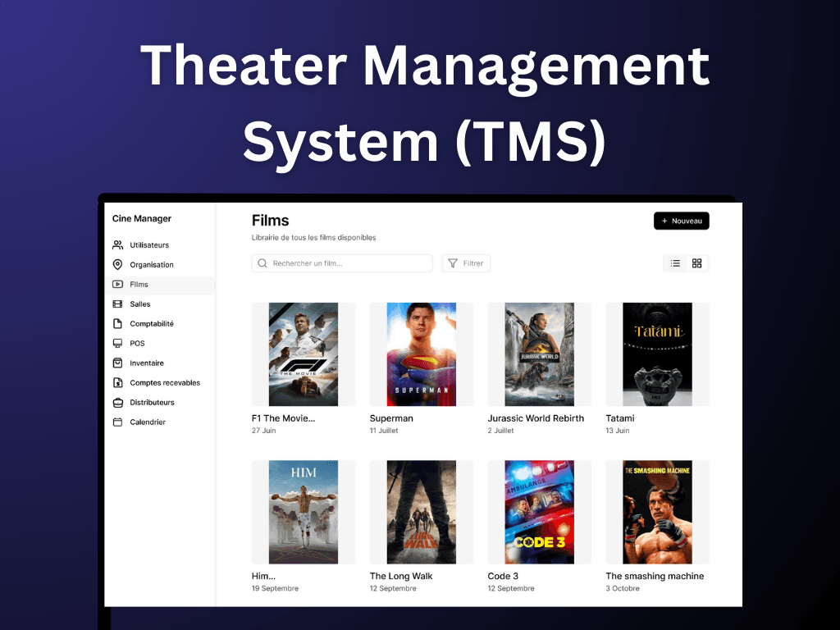Viewport: 840px width, 630px height.
Task: Enable the grid view layout
Action: [697, 263]
